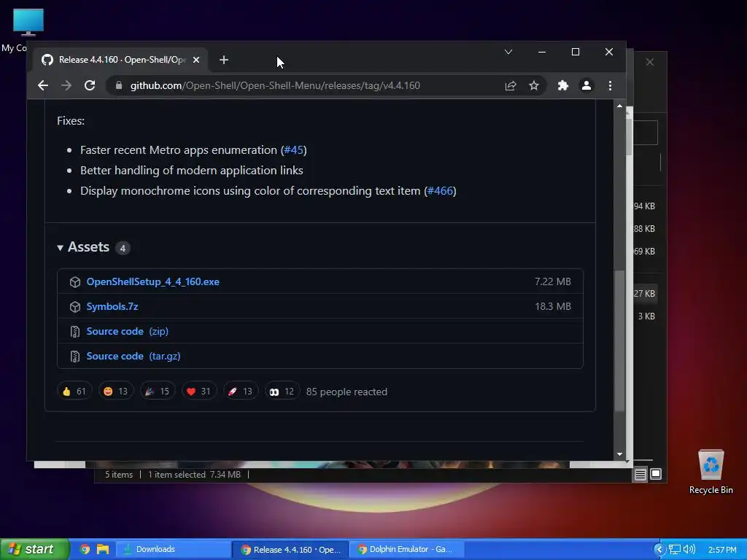This screenshot has height=560, width=747.
Task: Download Symbols.7z asset
Action: [112, 306]
